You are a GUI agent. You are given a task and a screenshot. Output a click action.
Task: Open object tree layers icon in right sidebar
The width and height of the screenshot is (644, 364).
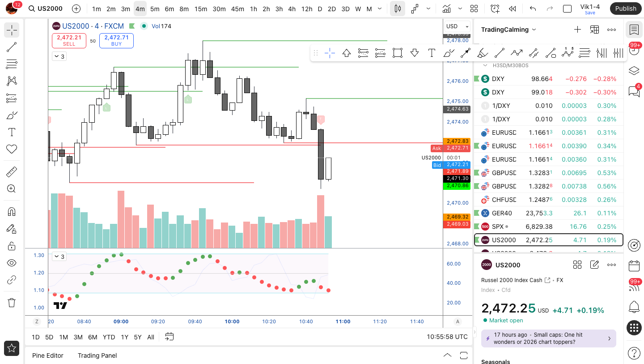tap(634, 71)
